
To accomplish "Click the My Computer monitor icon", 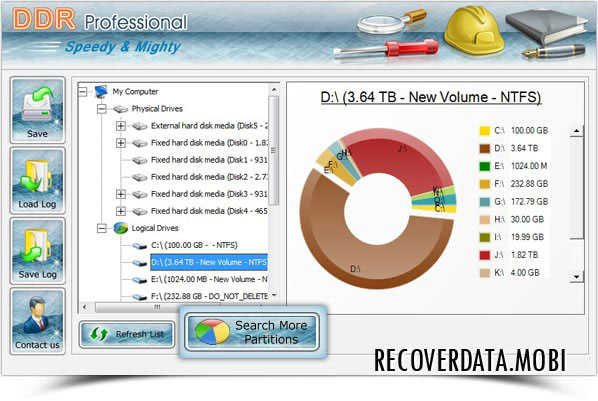I will point(101,92).
